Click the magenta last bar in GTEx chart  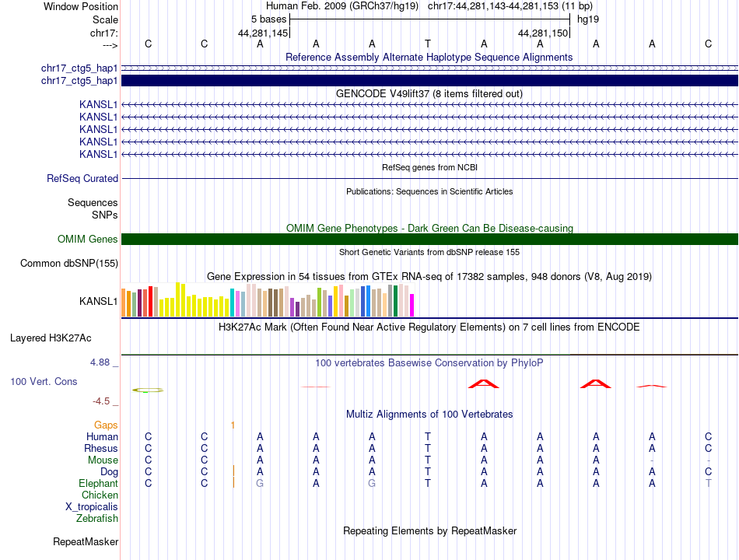412,305
